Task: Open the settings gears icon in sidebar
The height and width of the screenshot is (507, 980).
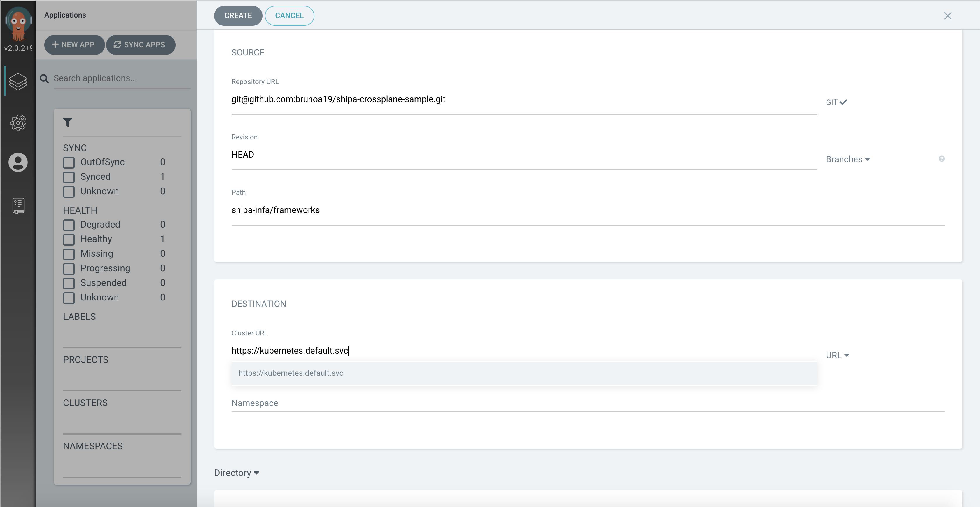Action: [x=18, y=123]
